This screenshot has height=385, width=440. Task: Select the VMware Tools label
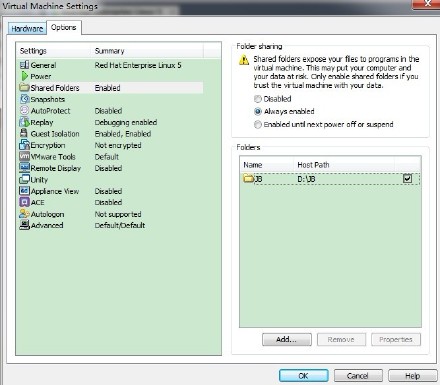[53, 157]
